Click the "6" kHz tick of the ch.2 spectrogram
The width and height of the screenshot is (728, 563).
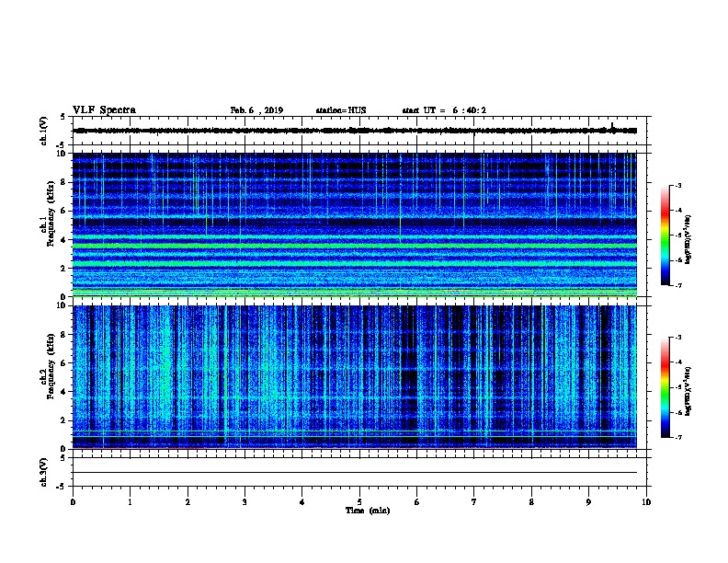pyautogui.click(x=65, y=363)
